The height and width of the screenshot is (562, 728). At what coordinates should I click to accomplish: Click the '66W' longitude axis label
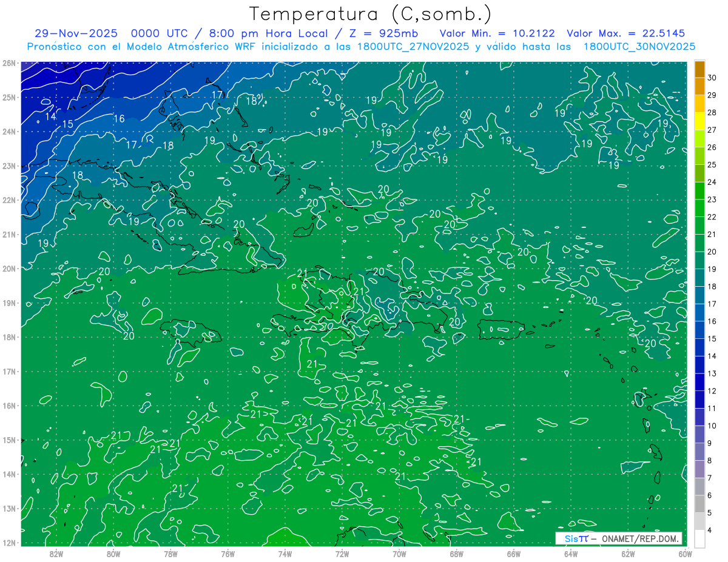(513, 554)
